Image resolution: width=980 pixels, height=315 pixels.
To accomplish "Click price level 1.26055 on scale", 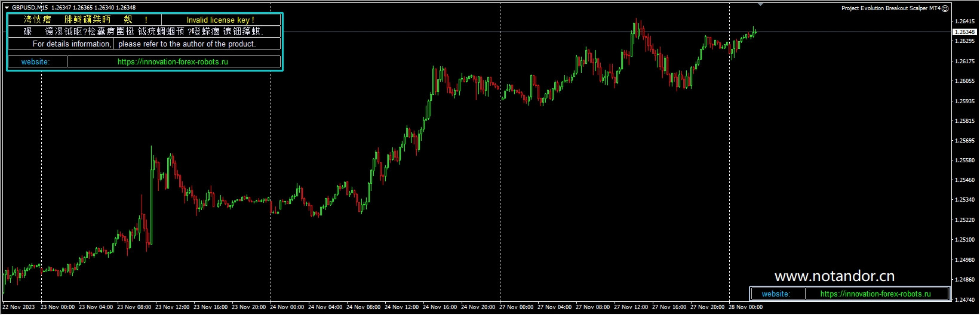I will coord(964,81).
